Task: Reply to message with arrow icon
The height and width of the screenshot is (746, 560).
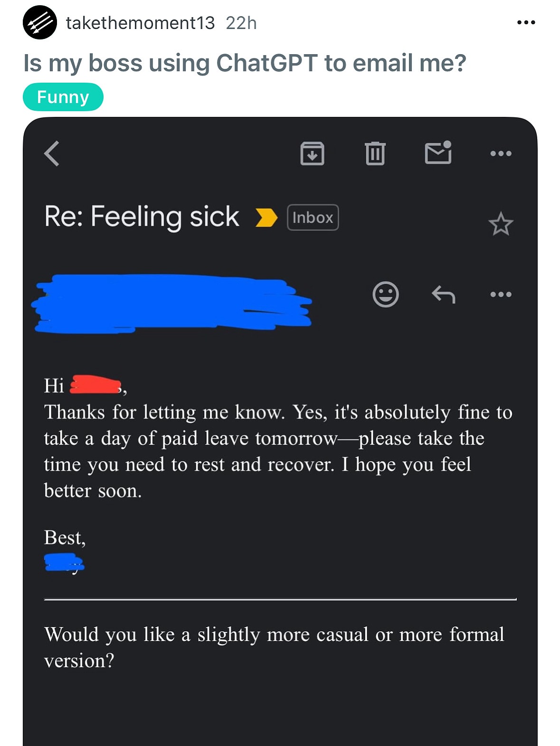Action: (x=443, y=295)
